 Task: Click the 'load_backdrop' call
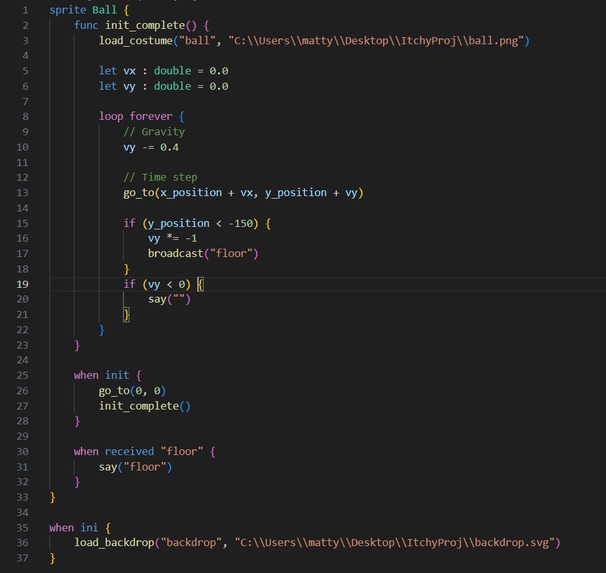[114, 542]
